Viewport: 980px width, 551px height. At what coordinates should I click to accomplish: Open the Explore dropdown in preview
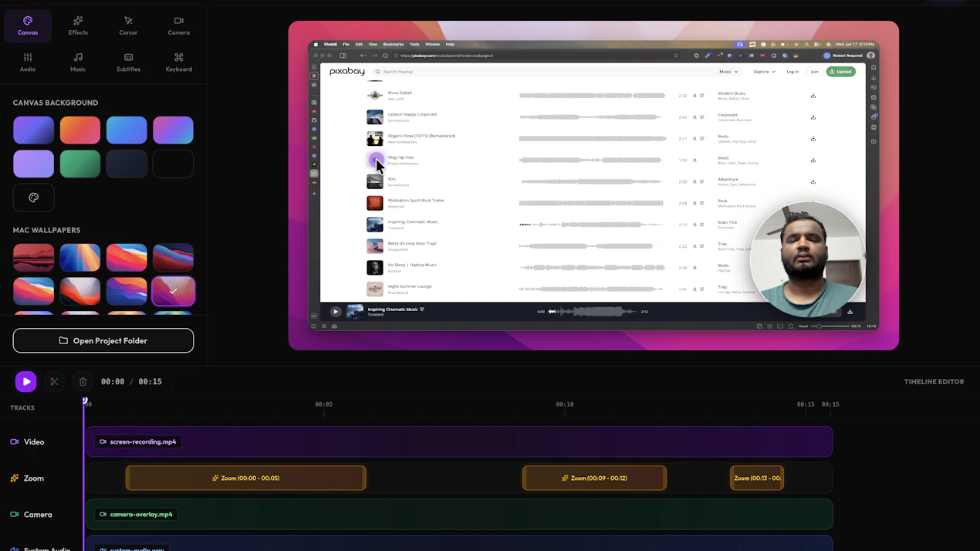click(764, 72)
